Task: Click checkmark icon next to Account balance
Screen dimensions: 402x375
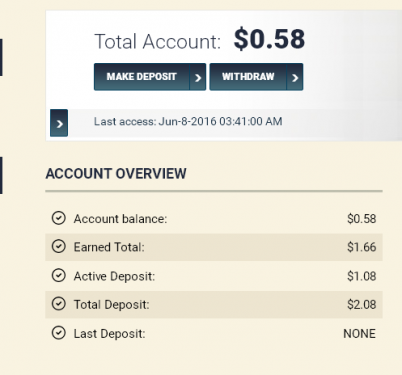Action: (x=59, y=218)
